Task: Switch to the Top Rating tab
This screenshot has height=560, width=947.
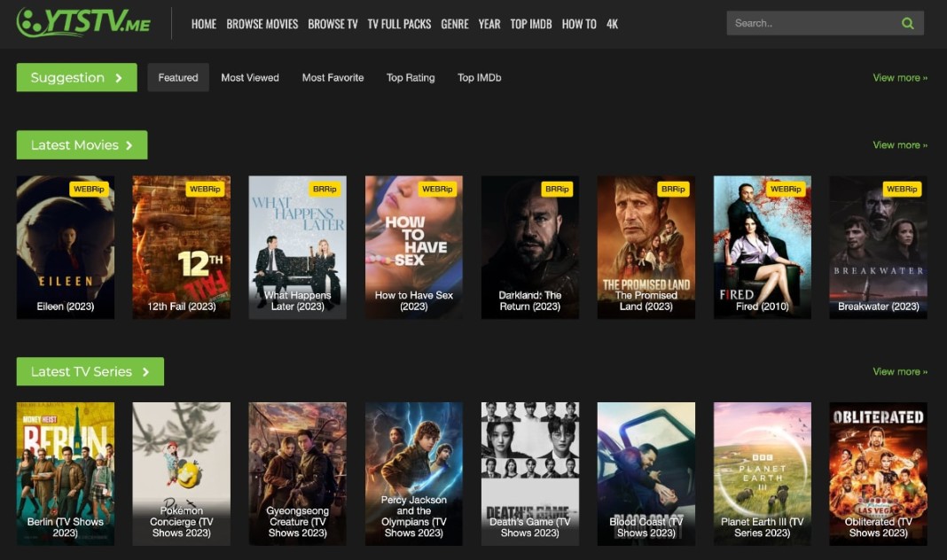Action: pyautogui.click(x=411, y=78)
